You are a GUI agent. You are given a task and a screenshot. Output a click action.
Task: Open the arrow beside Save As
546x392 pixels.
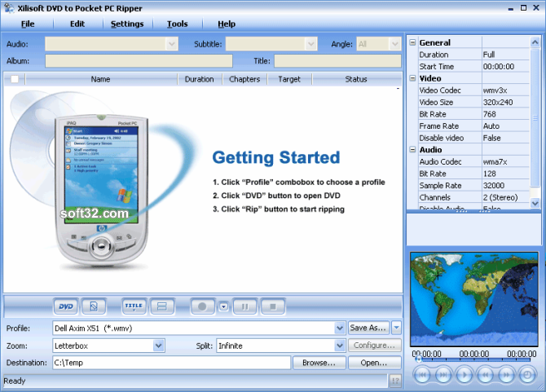point(396,328)
